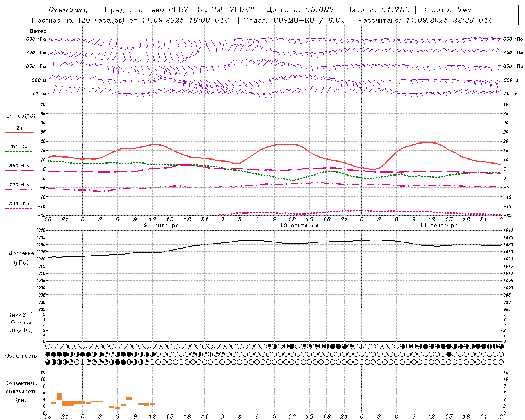The width and height of the screenshot is (525, 420).
Task: Click the Orenburg station title
Action: pos(68,10)
